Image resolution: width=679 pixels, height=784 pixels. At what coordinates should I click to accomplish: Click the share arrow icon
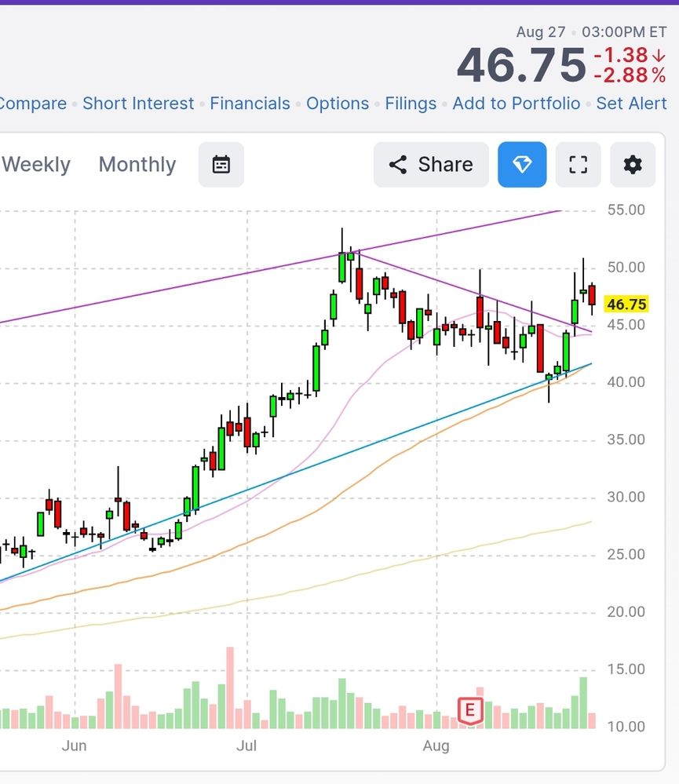point(398,165)
